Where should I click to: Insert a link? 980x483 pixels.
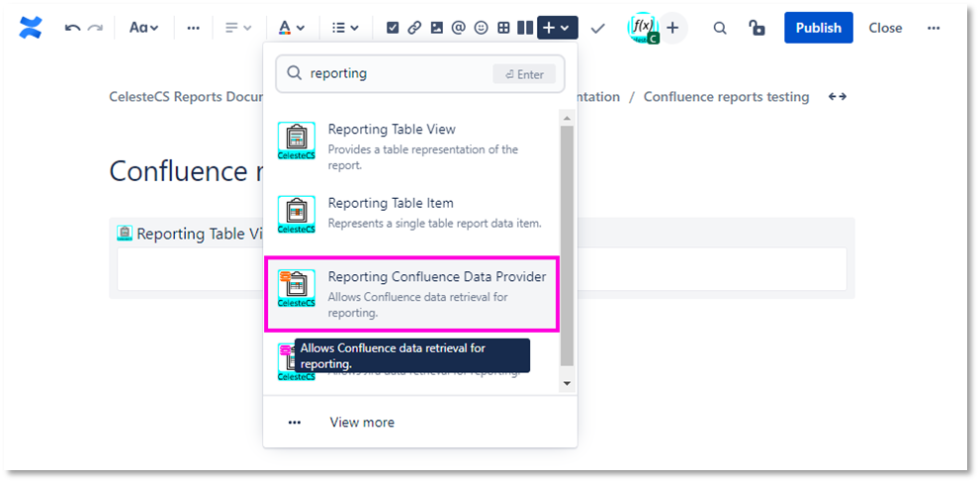tap(414, 28)
